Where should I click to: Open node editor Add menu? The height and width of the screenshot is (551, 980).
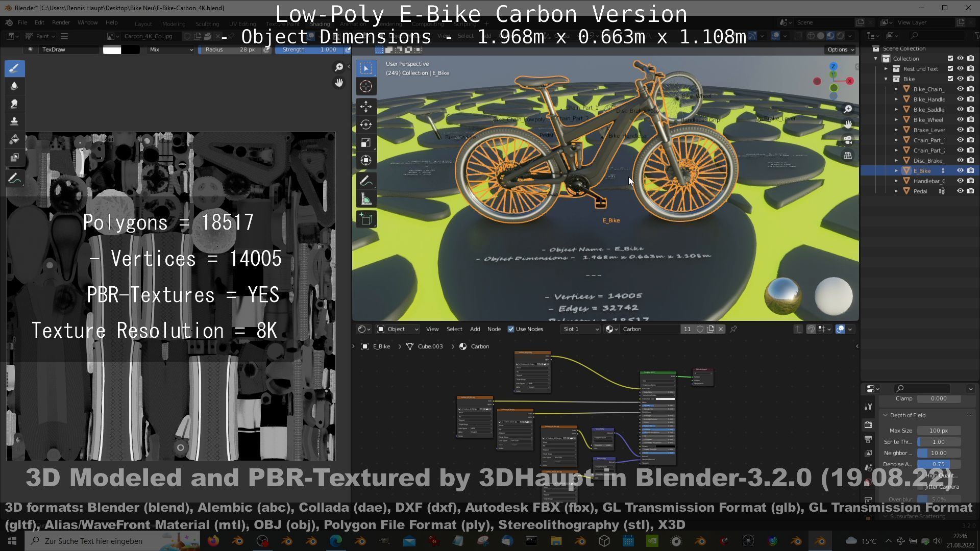click(x=475, y=329)
